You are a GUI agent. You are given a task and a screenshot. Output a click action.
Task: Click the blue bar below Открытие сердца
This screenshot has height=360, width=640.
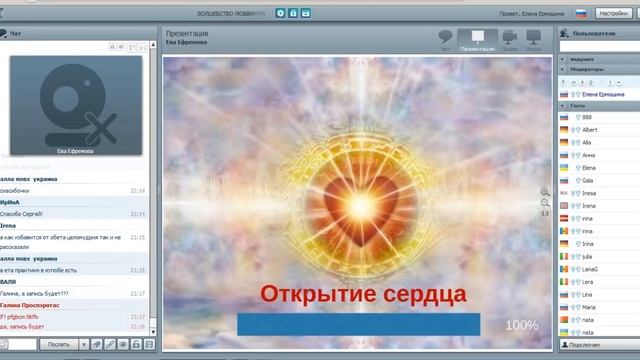tap(358, 324)
